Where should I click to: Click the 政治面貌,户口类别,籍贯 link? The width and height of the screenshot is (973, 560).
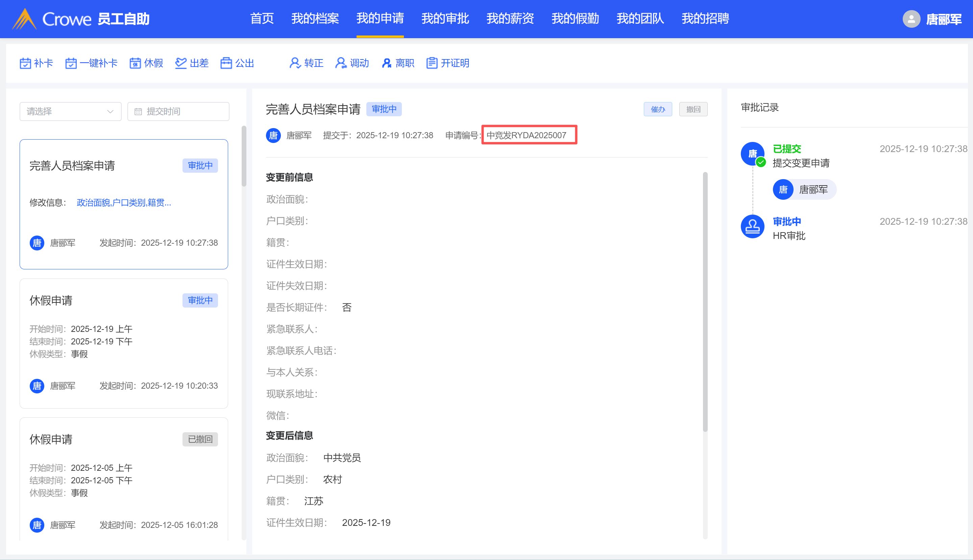click(124, 203)
